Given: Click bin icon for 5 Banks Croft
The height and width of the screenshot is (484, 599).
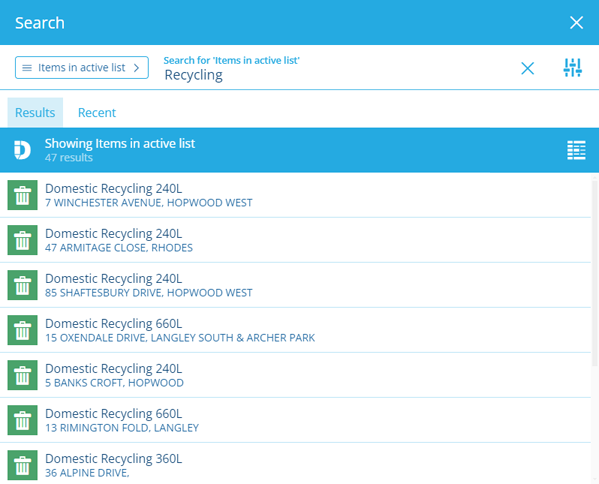Looking at the screenshot, I should 23,375.
